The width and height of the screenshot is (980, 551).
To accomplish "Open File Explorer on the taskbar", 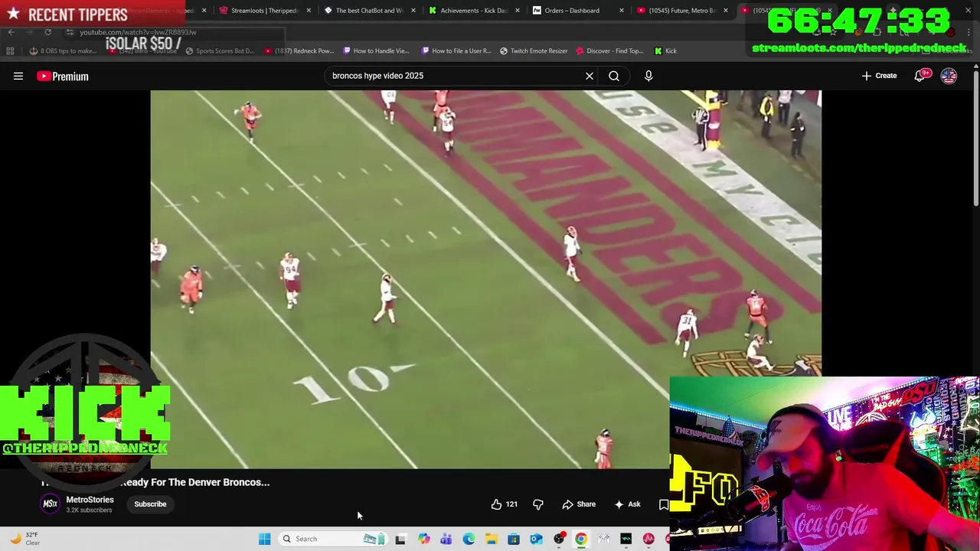I will pyautogui.click(x=491, y=539).
